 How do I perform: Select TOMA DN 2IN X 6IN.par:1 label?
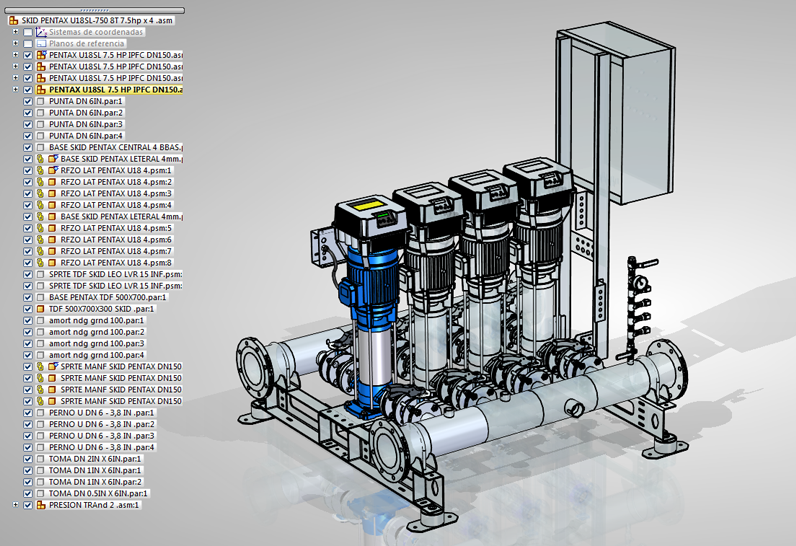point(95,459)
